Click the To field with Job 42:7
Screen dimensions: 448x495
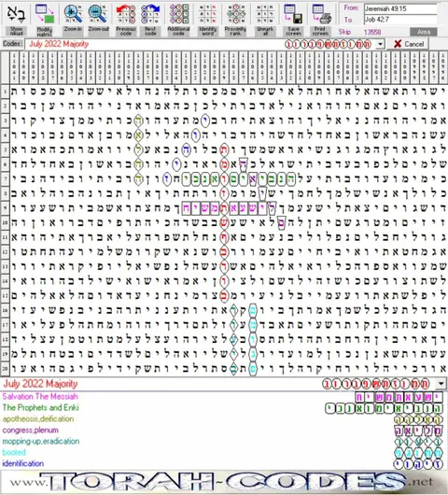coord(400,20)
